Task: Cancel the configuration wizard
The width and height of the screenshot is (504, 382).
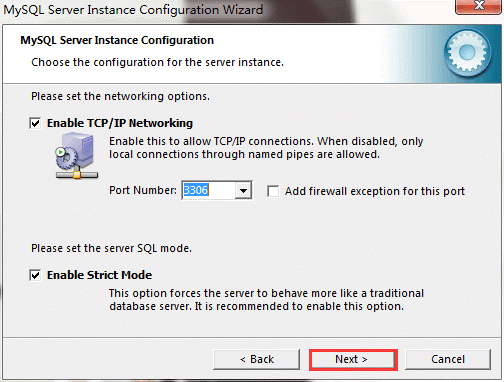Action: [448, 359]
